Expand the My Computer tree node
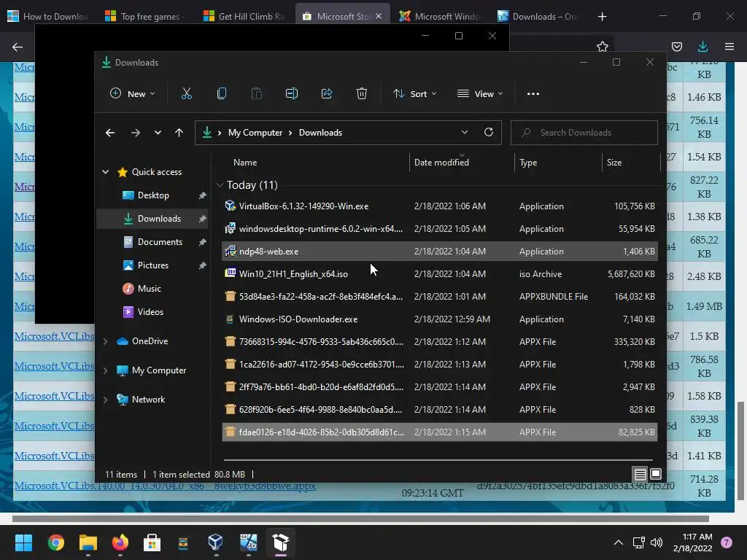The width and height of the screenshot is (747, 560). 105,370
